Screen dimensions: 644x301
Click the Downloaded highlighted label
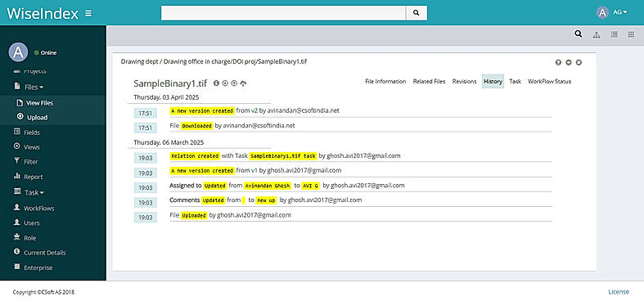coord(196,126)
